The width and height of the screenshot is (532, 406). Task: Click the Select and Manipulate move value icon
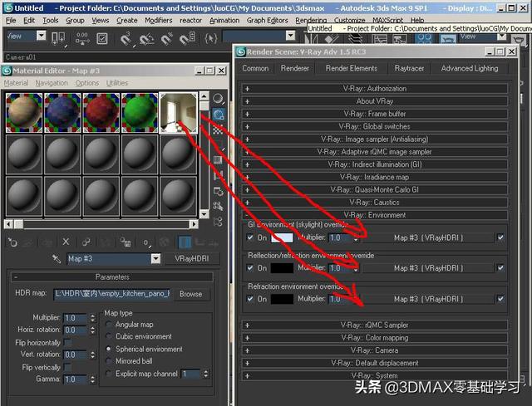82,39
